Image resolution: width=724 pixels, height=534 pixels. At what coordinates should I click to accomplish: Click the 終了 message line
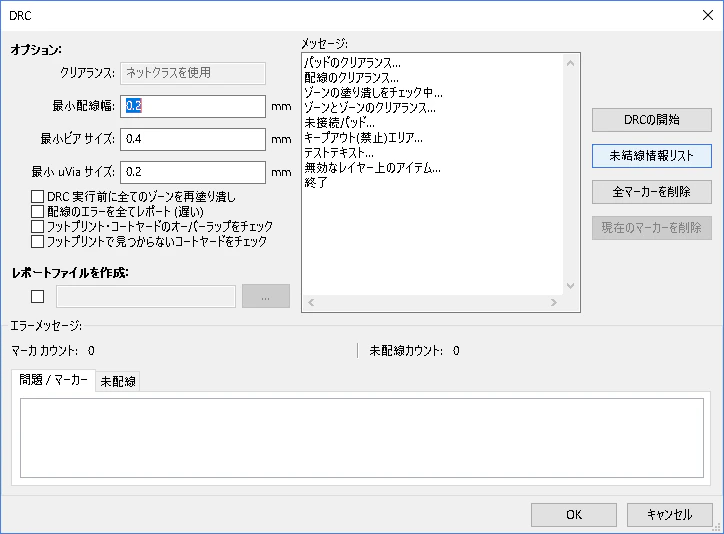[x=316, y=183]
